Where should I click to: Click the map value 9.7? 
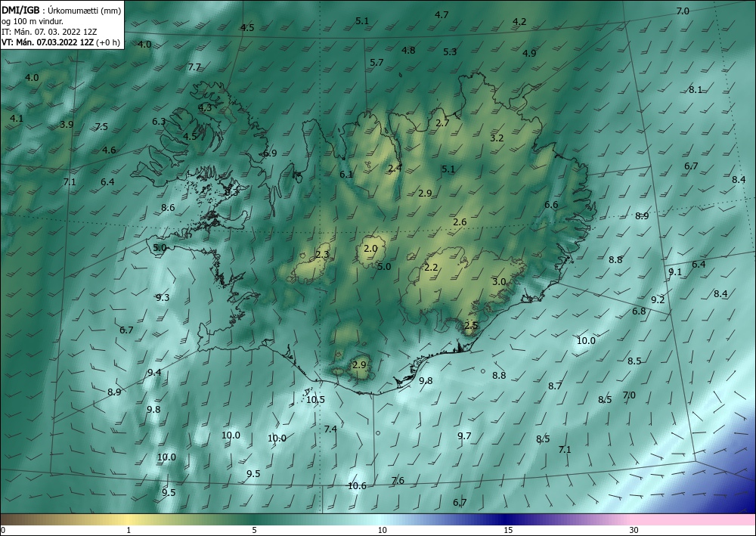[464, 436]
